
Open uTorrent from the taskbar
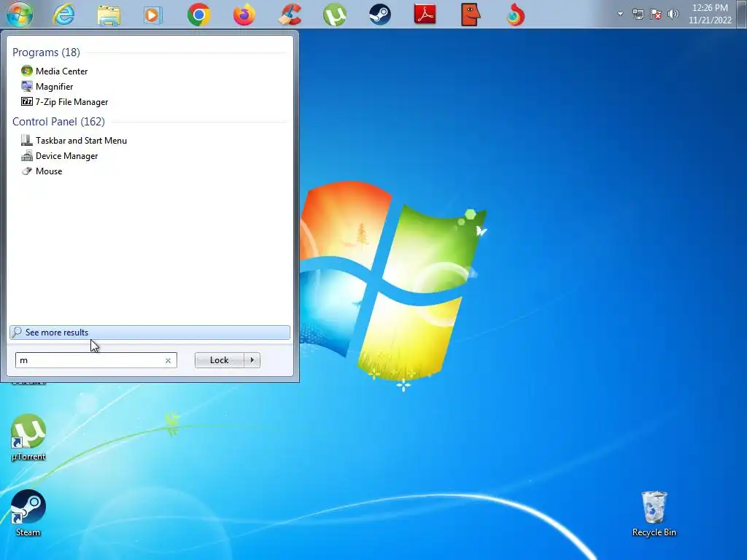tap(334, 15)
